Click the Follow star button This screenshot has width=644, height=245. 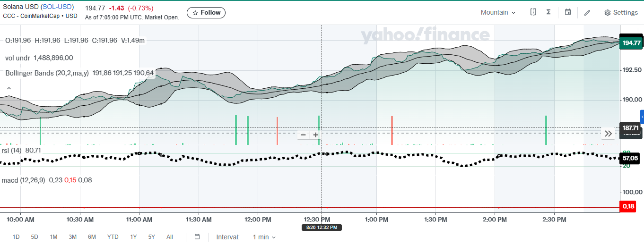point(206,13)
